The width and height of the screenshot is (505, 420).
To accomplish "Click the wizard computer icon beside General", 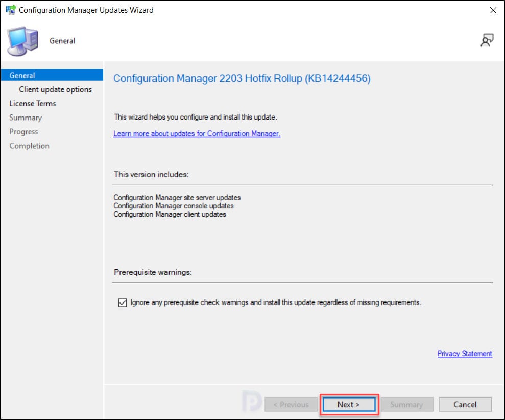I will (x=22, y=41).
